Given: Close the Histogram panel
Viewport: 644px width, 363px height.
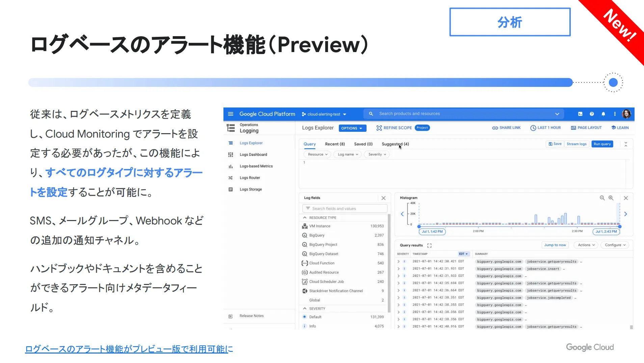Looking at the screenshot, I should (626, 198).
